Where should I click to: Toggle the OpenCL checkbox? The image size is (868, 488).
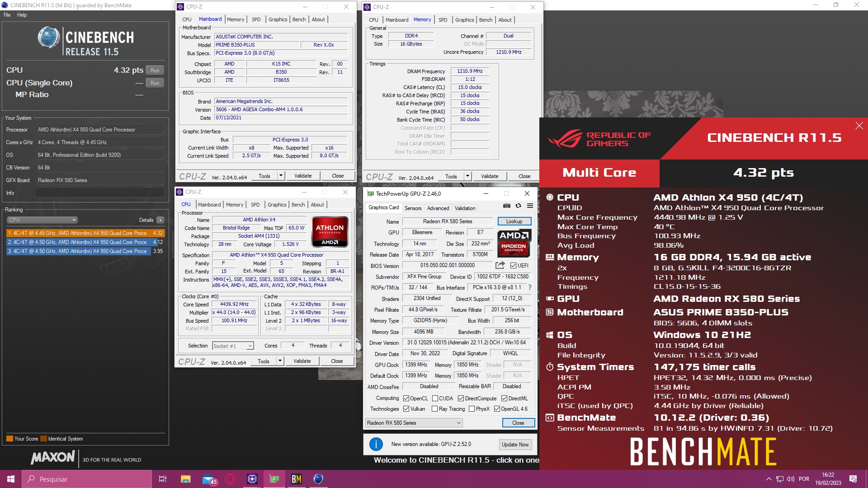406,399
